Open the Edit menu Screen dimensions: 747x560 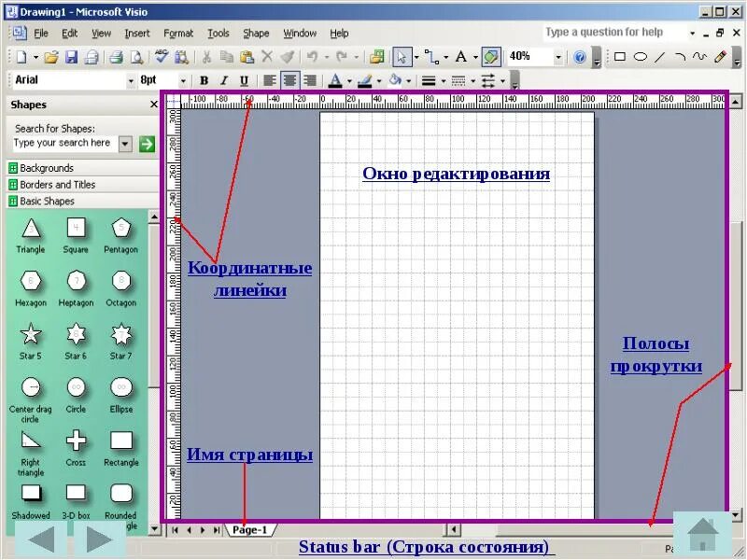point(69,34)
